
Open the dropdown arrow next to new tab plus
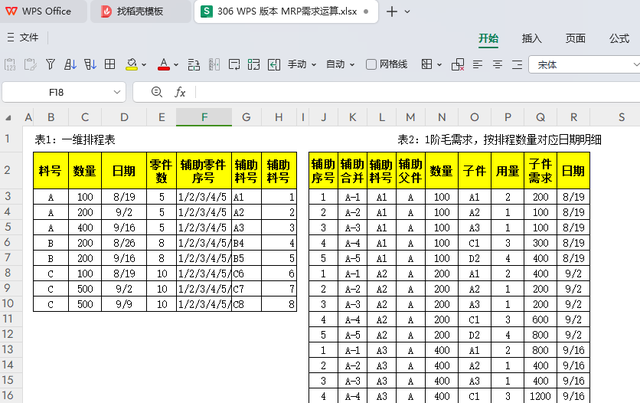[407, 12]
